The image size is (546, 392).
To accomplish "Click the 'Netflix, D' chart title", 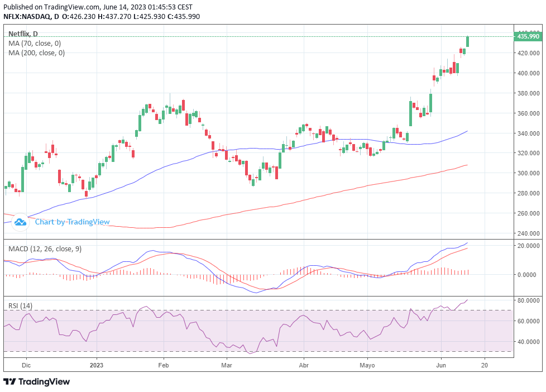I will coord(23,34).
